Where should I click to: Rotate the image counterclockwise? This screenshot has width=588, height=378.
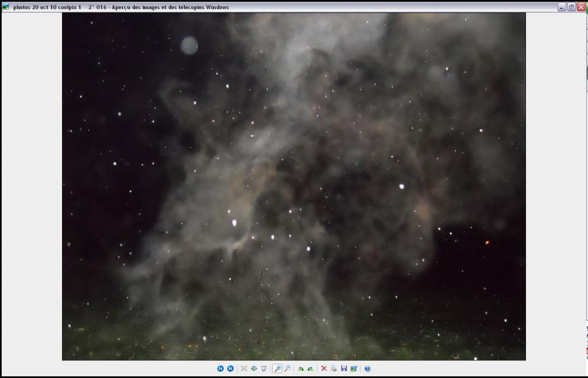pyautogui.click(x=311, y=369)
